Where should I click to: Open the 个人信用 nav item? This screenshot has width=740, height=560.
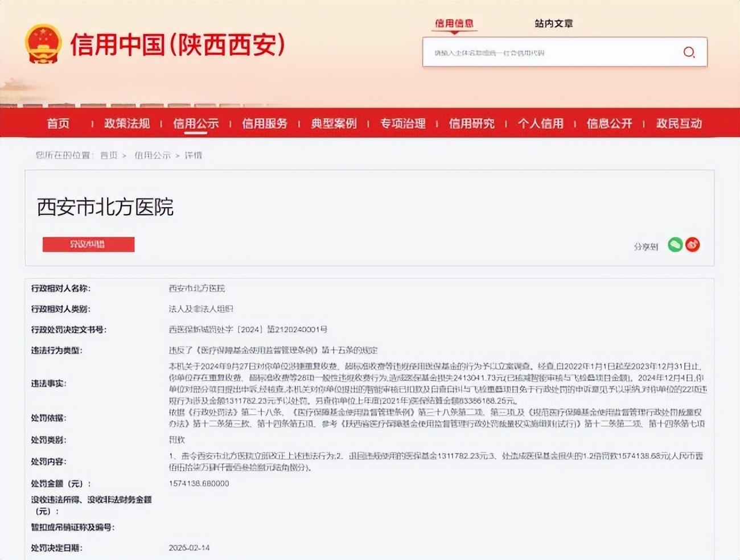540,123
